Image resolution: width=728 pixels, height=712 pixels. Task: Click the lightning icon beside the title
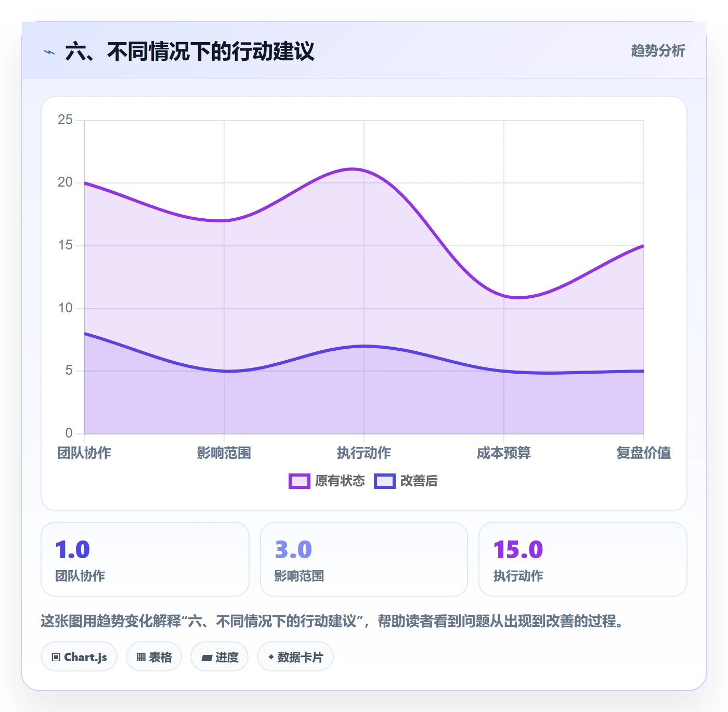49,52
